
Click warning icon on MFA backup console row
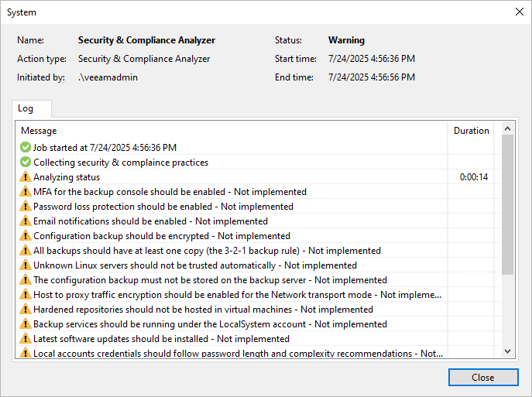tap(26, 192)
